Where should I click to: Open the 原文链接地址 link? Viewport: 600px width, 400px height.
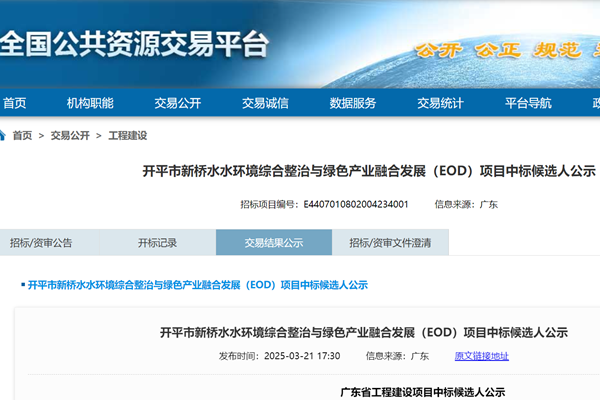tap(481, 355)
